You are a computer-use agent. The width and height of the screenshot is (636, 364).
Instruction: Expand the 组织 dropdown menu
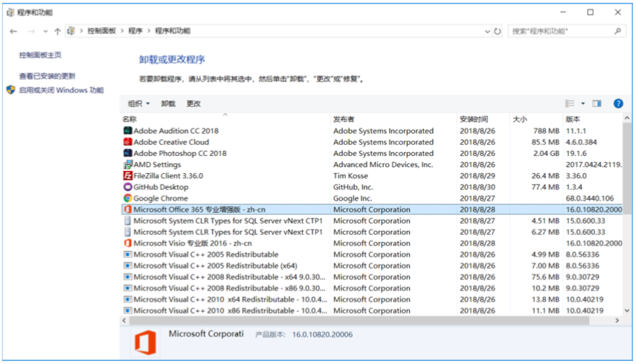138,104
